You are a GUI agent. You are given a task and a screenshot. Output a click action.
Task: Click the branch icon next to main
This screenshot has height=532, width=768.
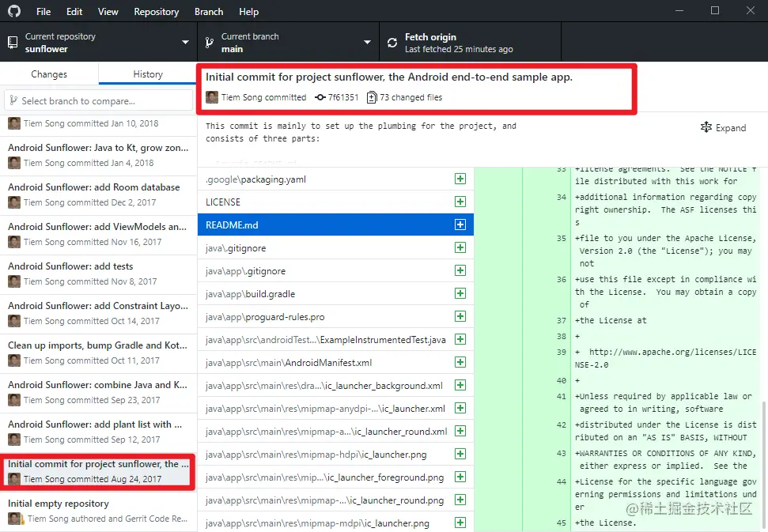coord(209,43)
